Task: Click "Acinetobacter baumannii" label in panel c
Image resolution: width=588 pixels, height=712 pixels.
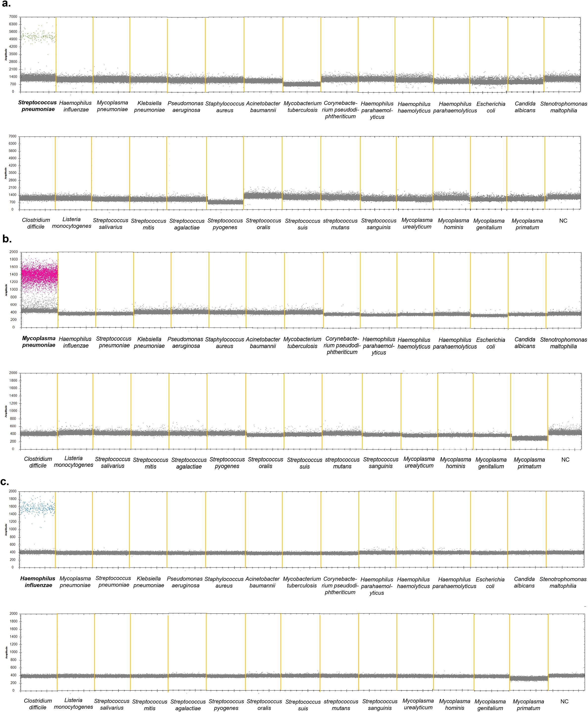Action: pyautogui.click(x=262, y=582)
